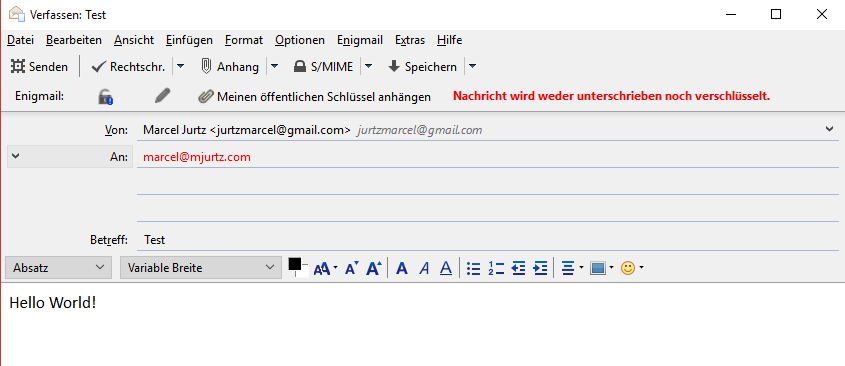Screen dimensions: 845x366
Task: Click the Speichern save button
Action: (422, 67)
